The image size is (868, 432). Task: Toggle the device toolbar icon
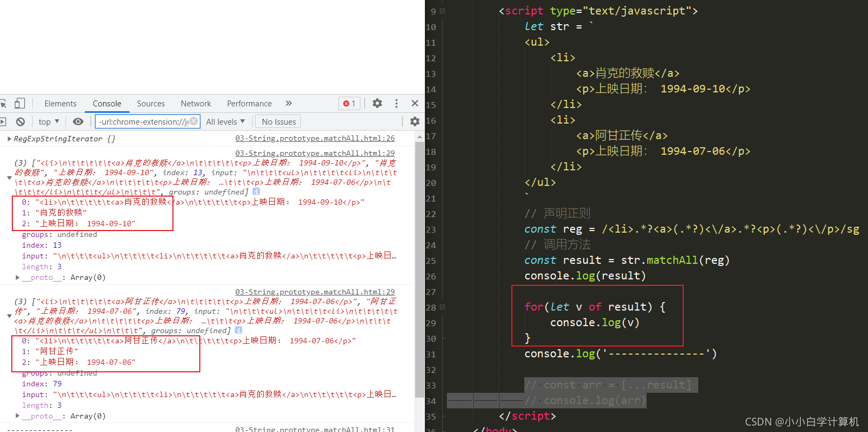20,103
